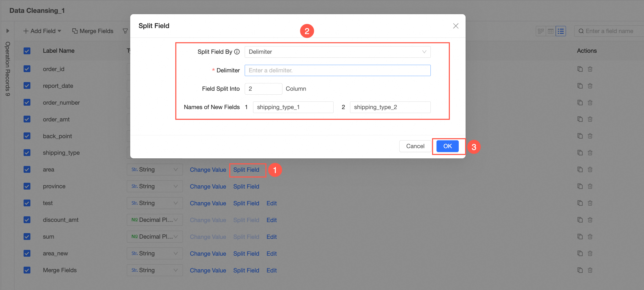This screenshot has width=644, height=290.
Task: Click the copy icon in the order_id row
Action: (x=580, y=69)
